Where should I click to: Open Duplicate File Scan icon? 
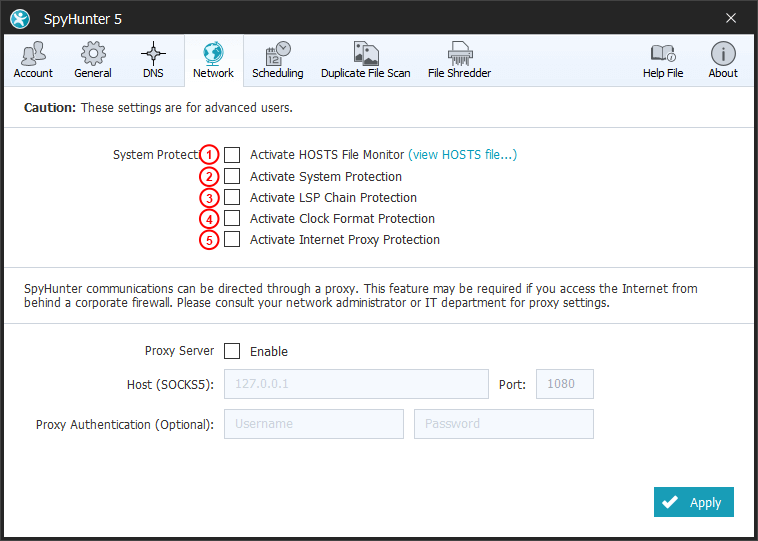pyautogui.click(x=365, y=54)
